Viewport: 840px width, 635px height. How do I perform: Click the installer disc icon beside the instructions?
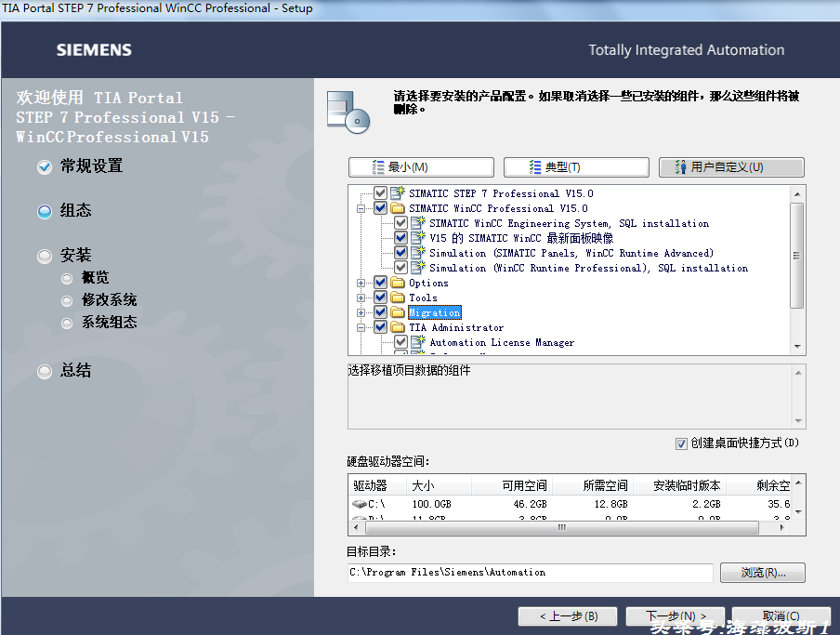(x=348, y=111)
